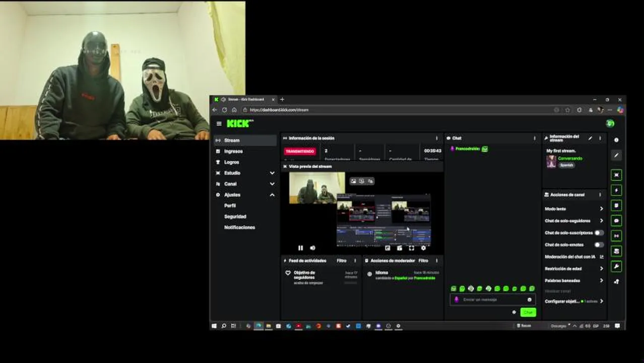This screenshot has width=644, height=363.
Task: Open the stream preview settings gear
Action: (423, 248)
